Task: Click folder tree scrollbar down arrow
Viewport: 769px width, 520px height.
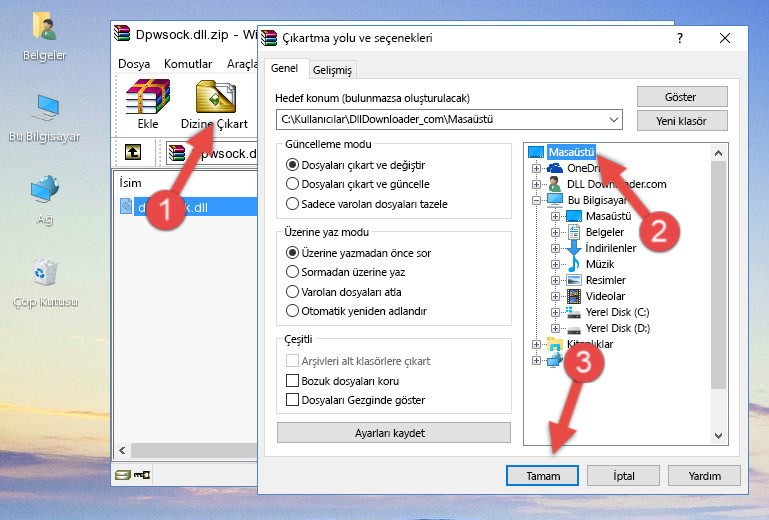Action: [x=718, y=436]
